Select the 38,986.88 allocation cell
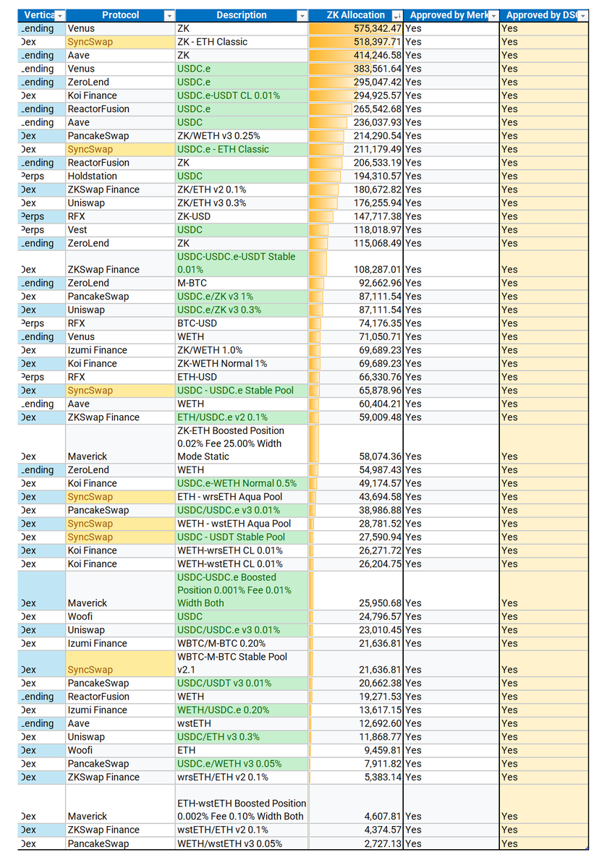The image size is (602, 868). tap(356, 510)
